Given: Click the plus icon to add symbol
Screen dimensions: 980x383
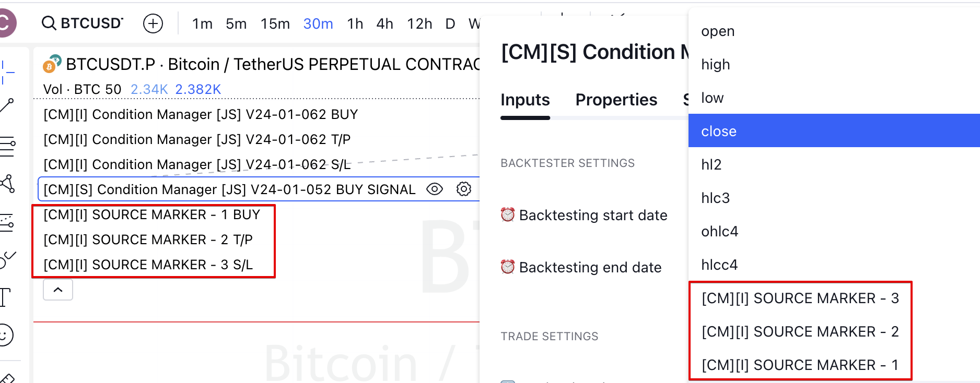Looking at the screenshot, I should point(153,23).
